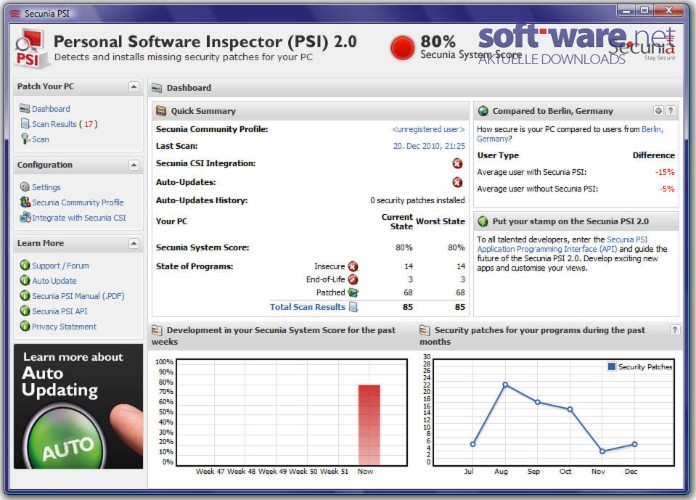Click the Scan Results document icon
This screenshot has width=696, height=500.
point(25,123)
